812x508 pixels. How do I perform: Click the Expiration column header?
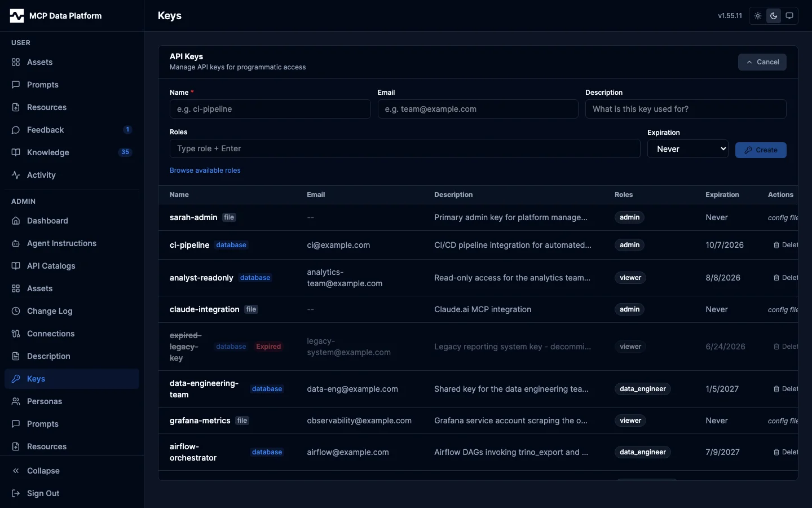coord(722,195)
